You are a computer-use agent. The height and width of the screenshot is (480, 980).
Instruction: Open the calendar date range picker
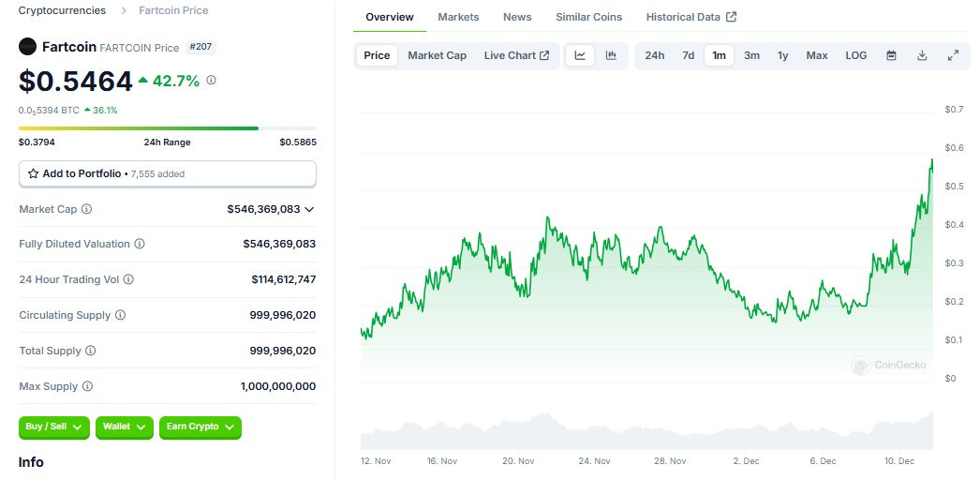coord(891,55)
